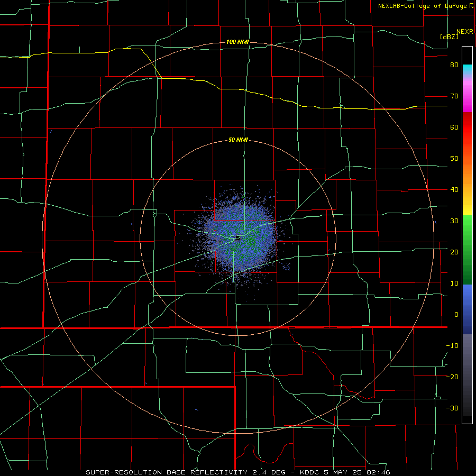Click the 80 dBZ legend value
This screenshot has height=476, width=476.
[454, 65]
